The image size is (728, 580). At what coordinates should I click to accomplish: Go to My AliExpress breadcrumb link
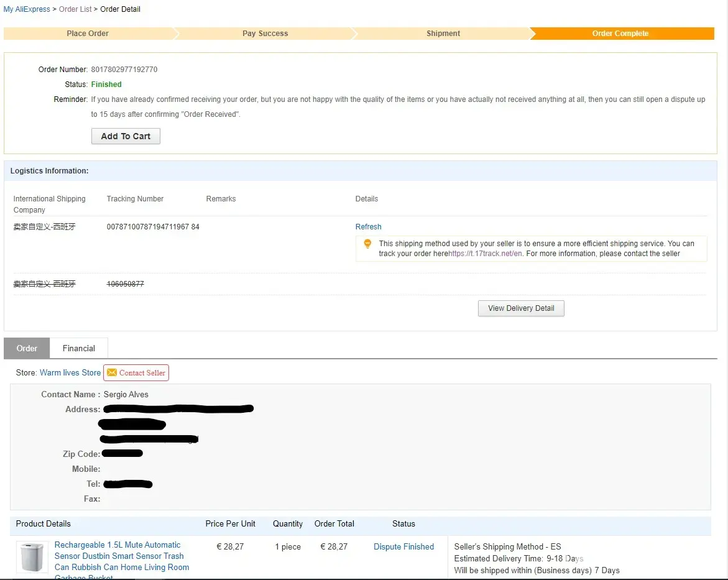coord(27,9)
